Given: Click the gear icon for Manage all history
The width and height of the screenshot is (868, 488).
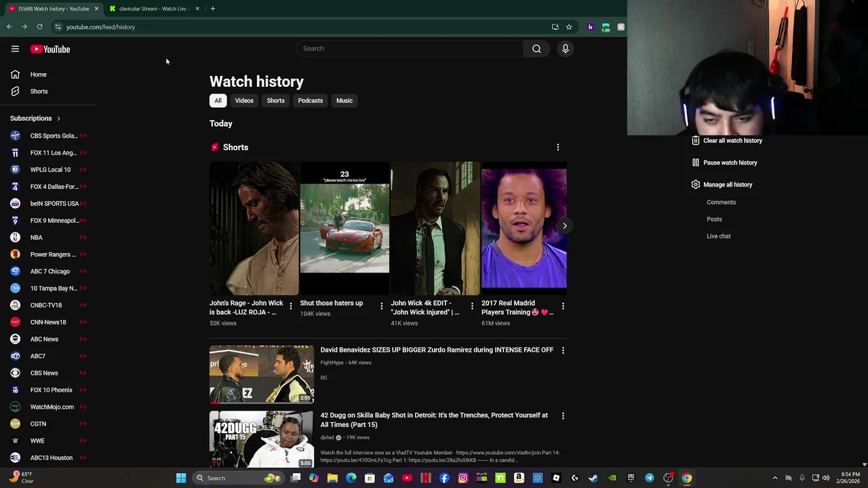Looking at the screenshot, I should 695,184.
